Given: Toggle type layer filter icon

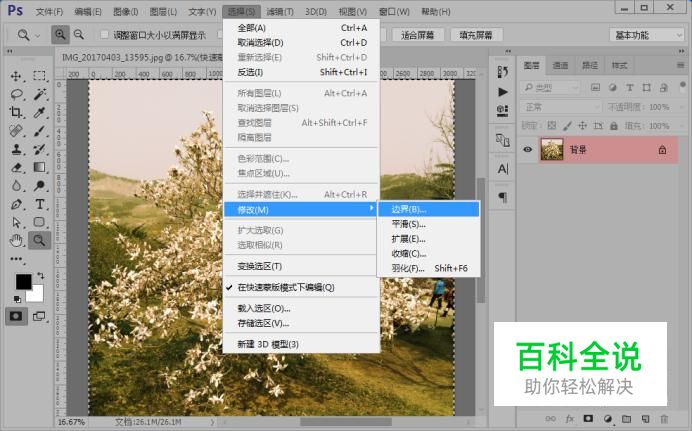Looking at the screenshot, I should click(x=630, y=87).
